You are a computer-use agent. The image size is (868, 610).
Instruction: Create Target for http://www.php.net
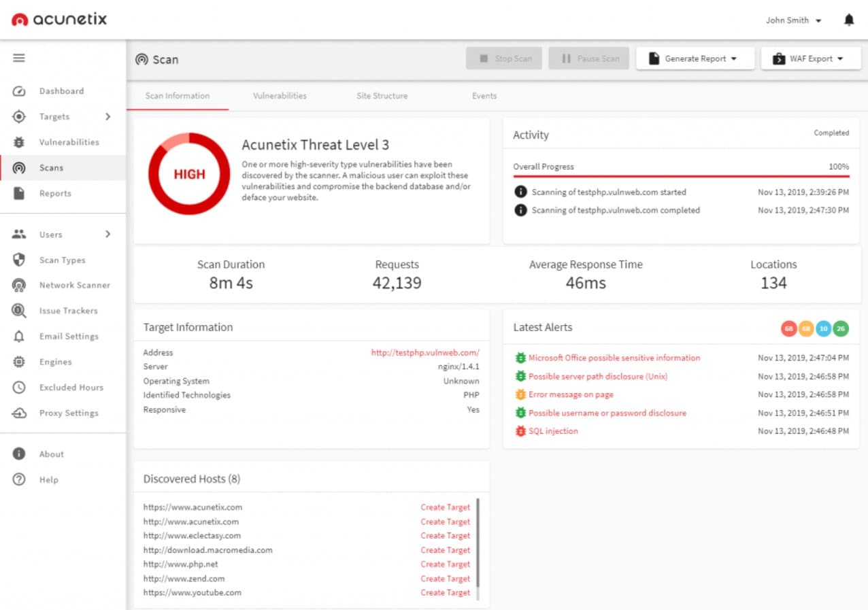click(x=446, y=564)
